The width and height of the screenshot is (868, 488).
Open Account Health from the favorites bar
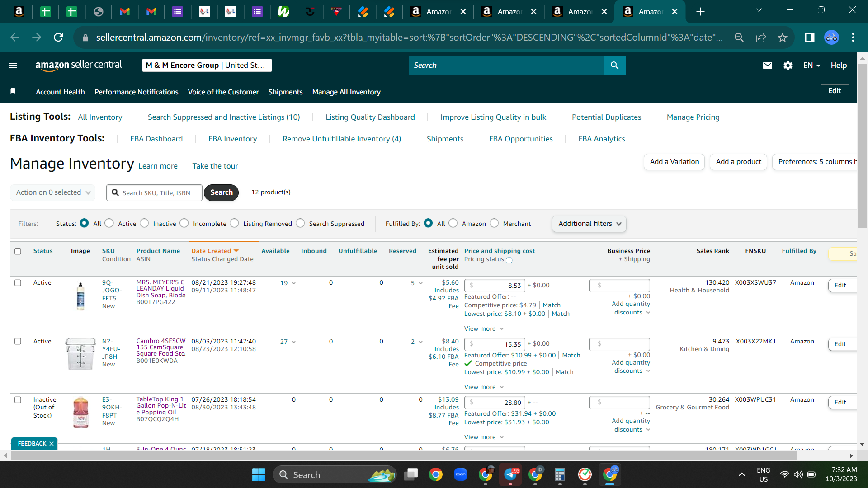(60, 92)
